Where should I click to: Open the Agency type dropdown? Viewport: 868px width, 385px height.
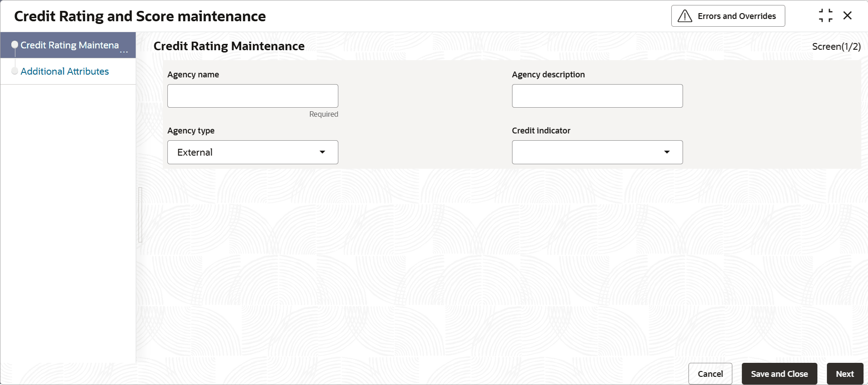click(253, 152)
